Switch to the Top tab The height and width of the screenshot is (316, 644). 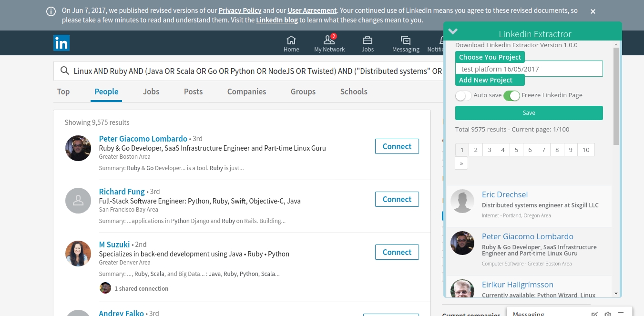point(63,92)
